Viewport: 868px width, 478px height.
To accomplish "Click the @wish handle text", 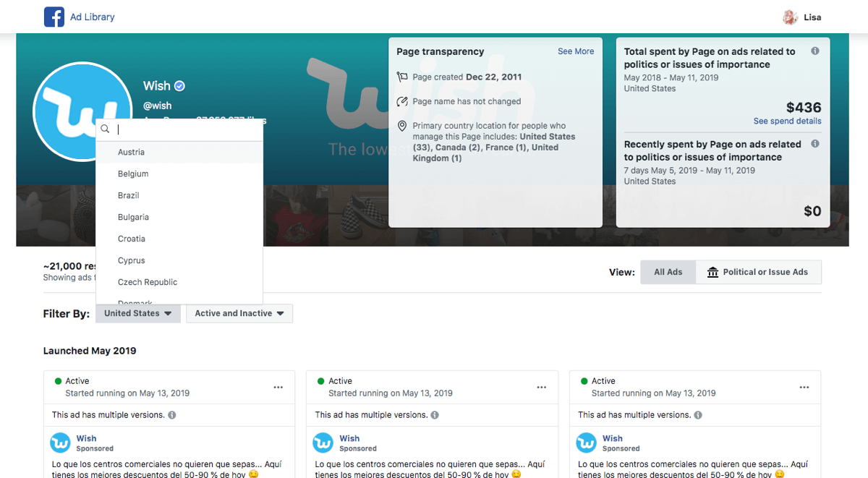I will (x=158, y=106).
